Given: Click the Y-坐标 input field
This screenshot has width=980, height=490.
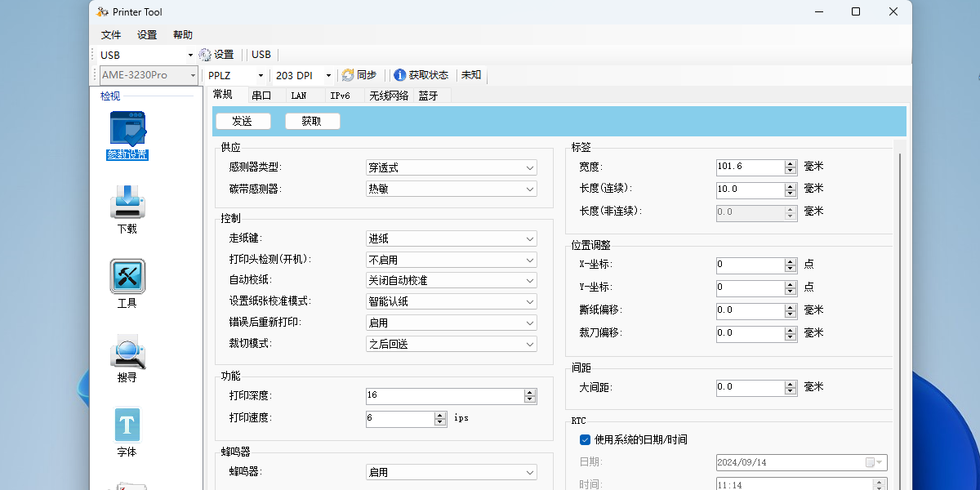Looking at the screenshot, I should pyautogui.click(x=750, y=287).
